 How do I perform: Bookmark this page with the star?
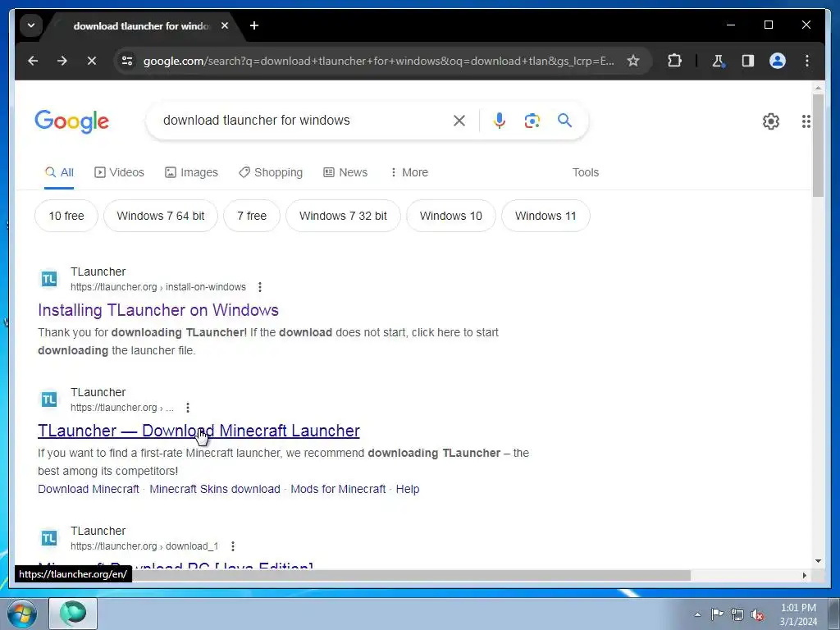coord(633,61)
